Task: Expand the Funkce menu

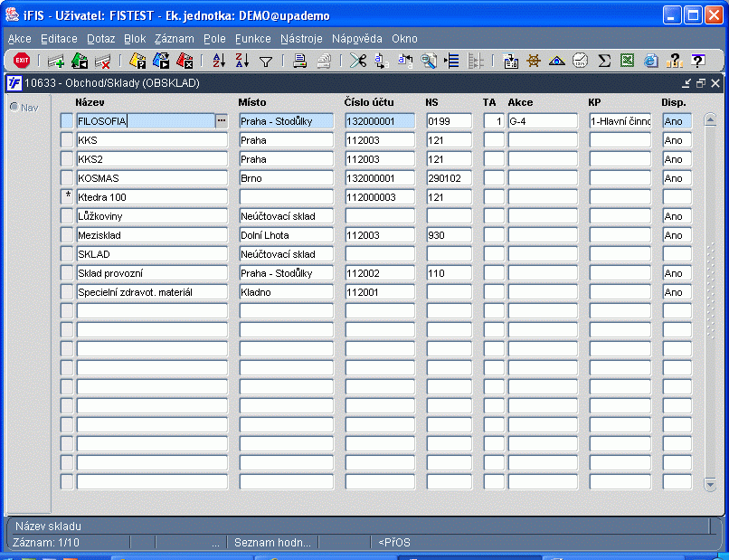Action: point(253,39)
